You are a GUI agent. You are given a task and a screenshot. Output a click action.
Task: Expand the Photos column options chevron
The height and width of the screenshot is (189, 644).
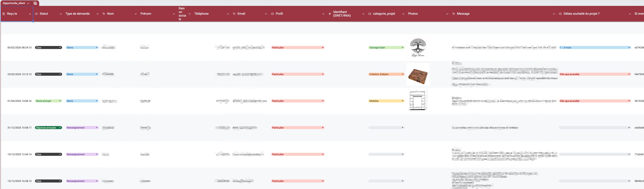[447, 14]
